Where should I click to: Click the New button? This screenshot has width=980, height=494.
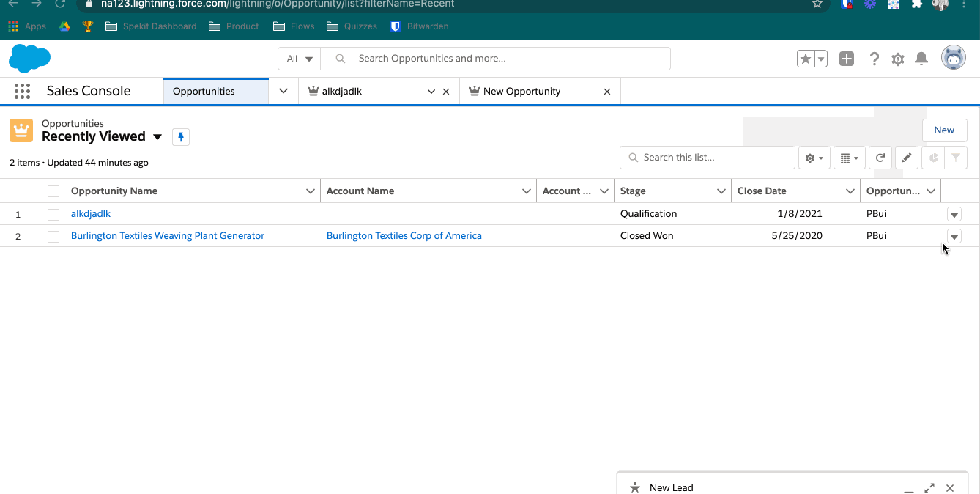pos(944,130)
